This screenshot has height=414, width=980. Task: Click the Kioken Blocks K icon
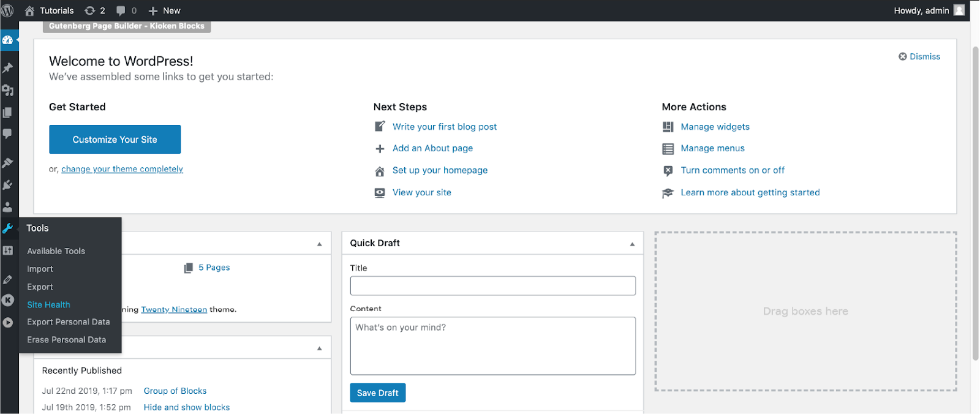click(x=7, y=300)
